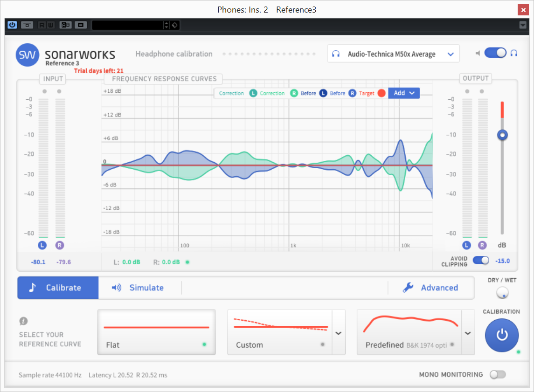
Task: Click the host toolbar window-mode icon beside power
Action: [x=27, y=25]
